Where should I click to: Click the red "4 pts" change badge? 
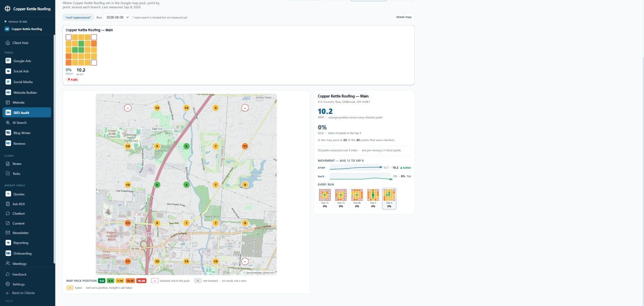[72, 80]
